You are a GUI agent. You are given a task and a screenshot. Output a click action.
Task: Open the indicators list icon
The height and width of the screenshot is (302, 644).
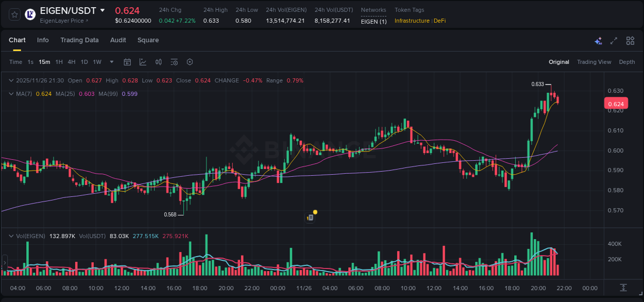click(174, 62)
